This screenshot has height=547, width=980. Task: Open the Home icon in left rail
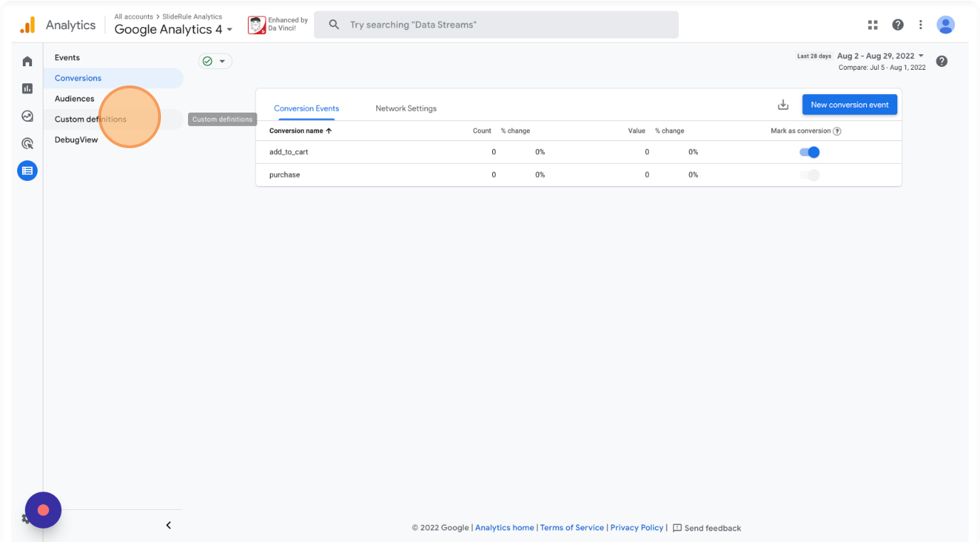[27, 62]
